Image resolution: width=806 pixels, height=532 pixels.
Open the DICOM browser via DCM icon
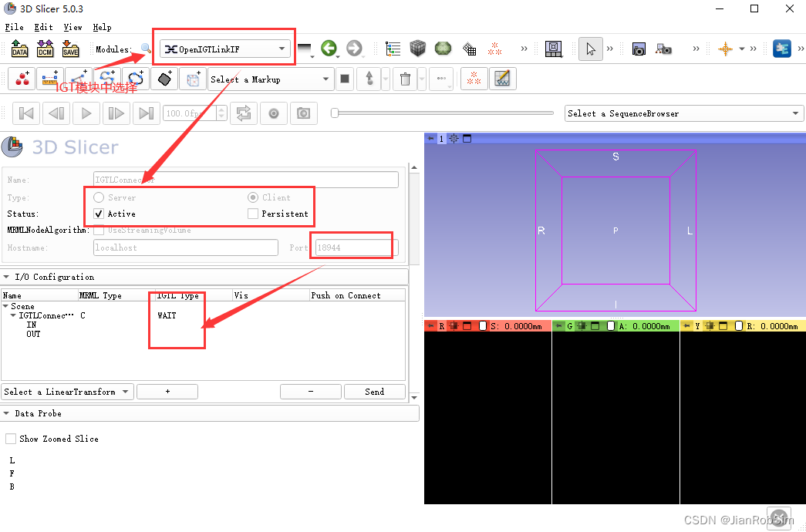point(45,48)
